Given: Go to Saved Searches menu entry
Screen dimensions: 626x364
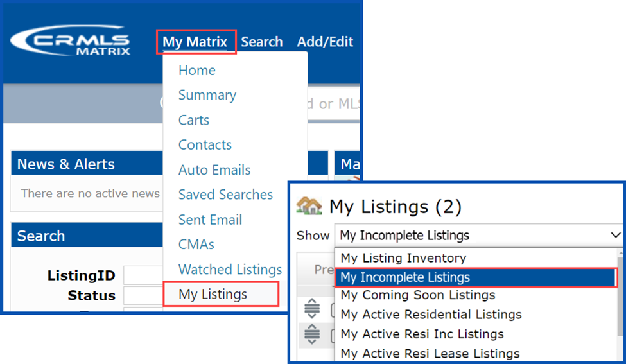Looking at the screenshot, I should click(225, 195).
